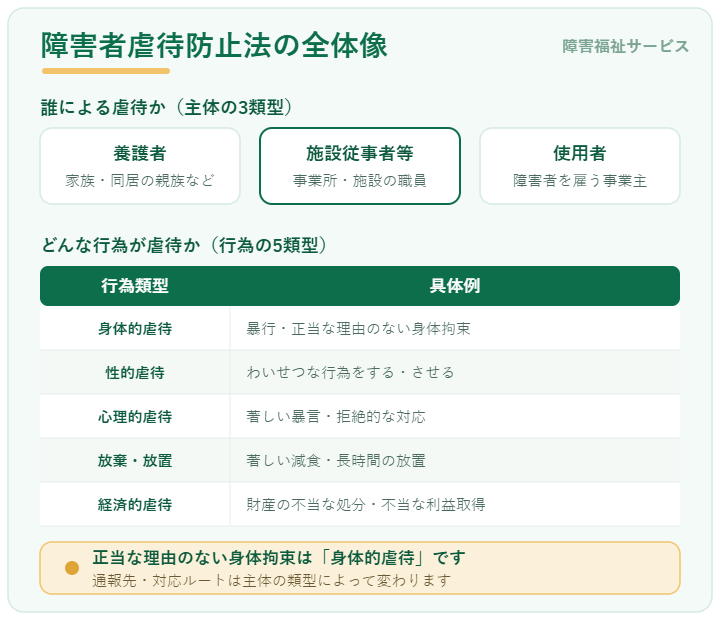720x620 pixels.
Task: Select the 身体的虐待 row label
Action: [135, 328]
